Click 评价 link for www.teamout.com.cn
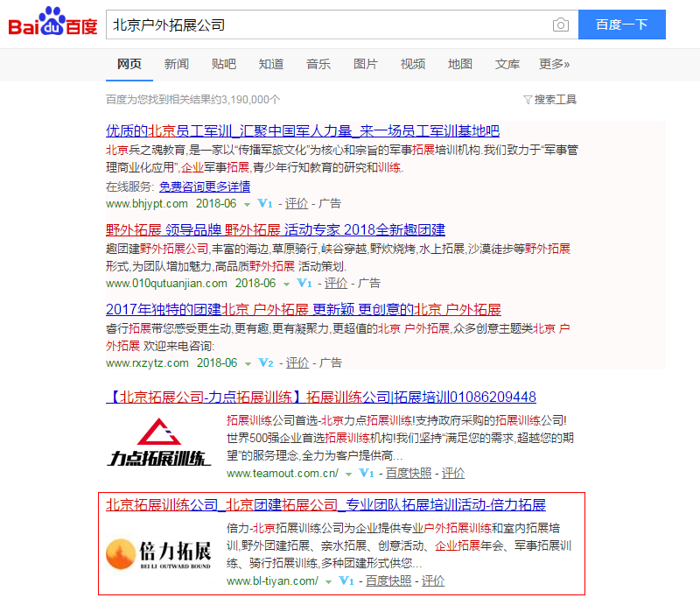This screenshot has width=700, height=605. pos(453,473)
